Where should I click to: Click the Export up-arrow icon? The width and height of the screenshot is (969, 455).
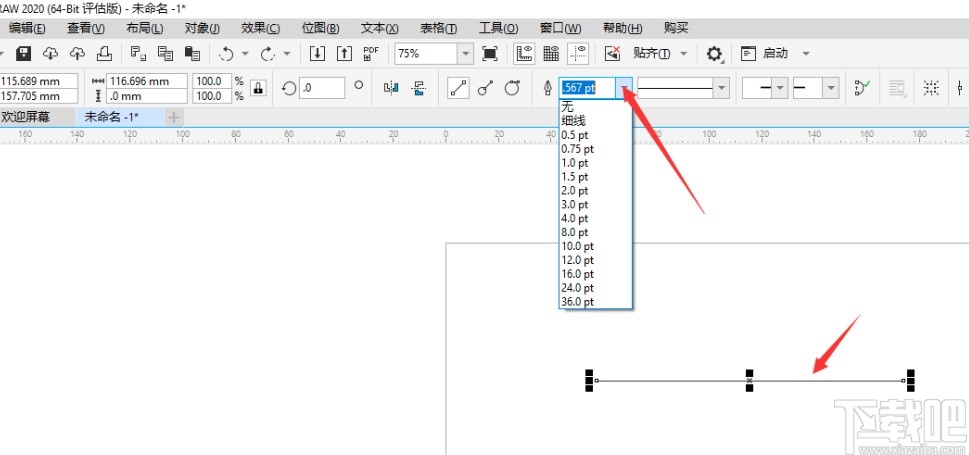(x=344, y=54)
